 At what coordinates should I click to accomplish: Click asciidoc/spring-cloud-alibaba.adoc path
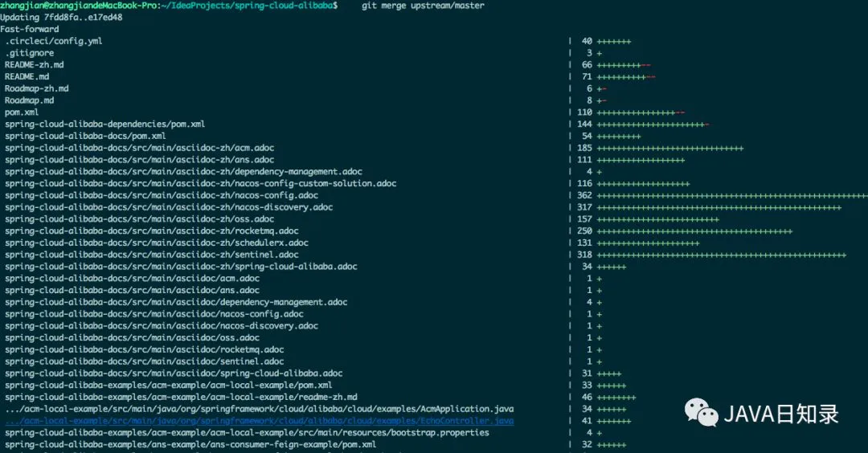tap(174, 373)
